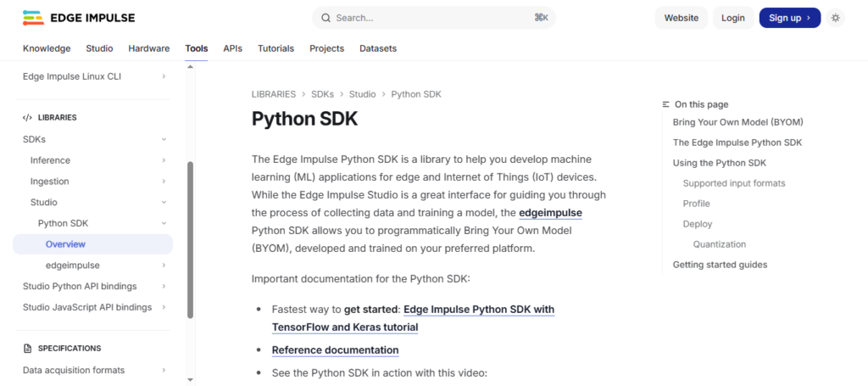Click the Edge Impulse logo
This screenshot has width=868, height=386.
coord(79,18)
